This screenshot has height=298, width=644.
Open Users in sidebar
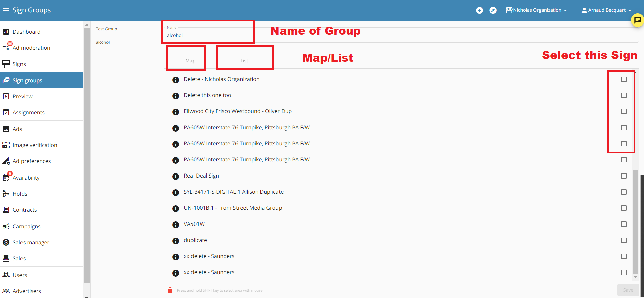click(42, 275)
